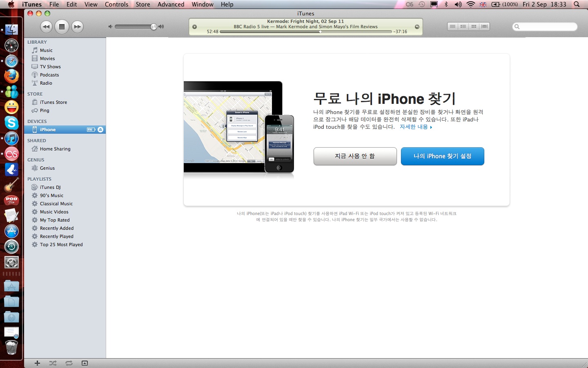Screen dimensions: 588x368
Task: Open the Time Machine menu bar icon
Action: (422, 4)
